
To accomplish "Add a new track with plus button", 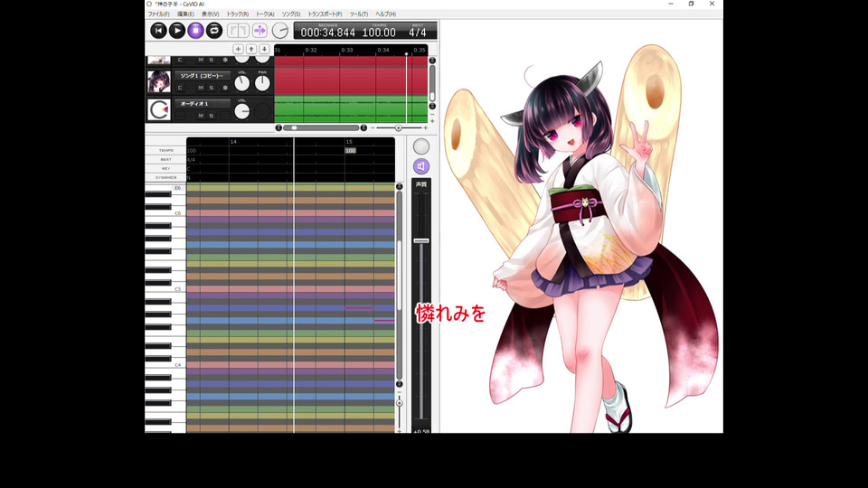I will (x=238, y=49).
